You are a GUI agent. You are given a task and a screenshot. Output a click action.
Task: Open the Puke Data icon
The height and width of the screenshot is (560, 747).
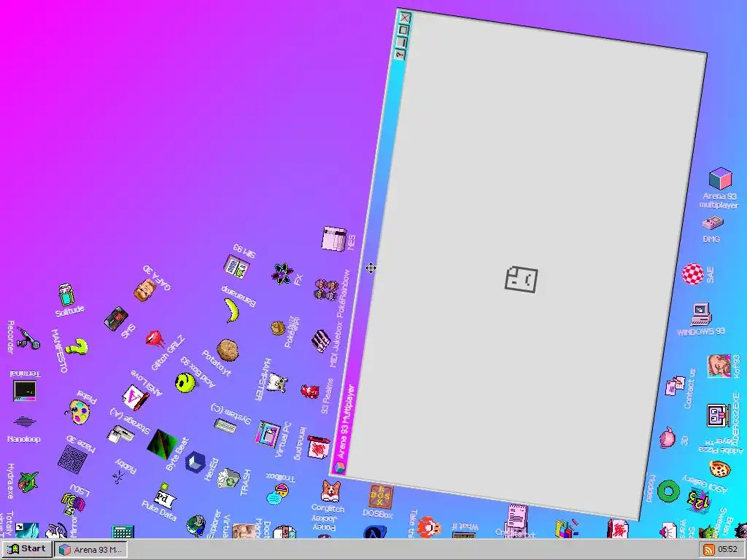pyautogui.click(x=163, y=497)
